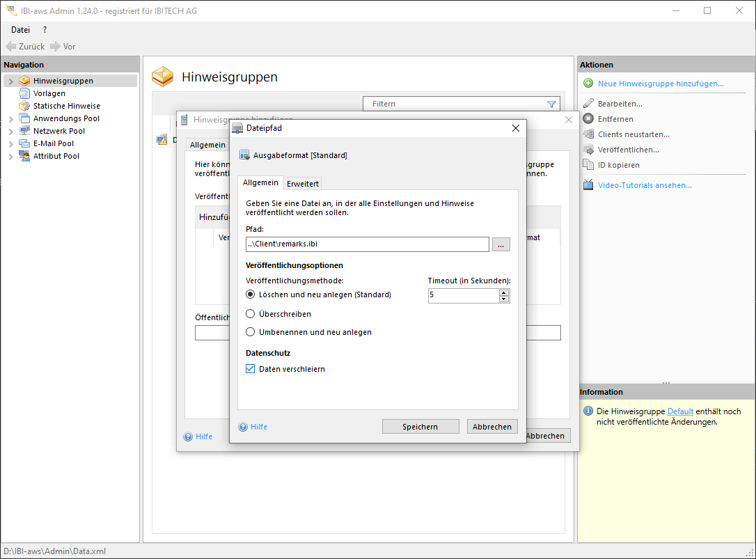Expand the Attribut Pool tree node
Viewport: 756px width, 559px height.
[x=10, y=157]
